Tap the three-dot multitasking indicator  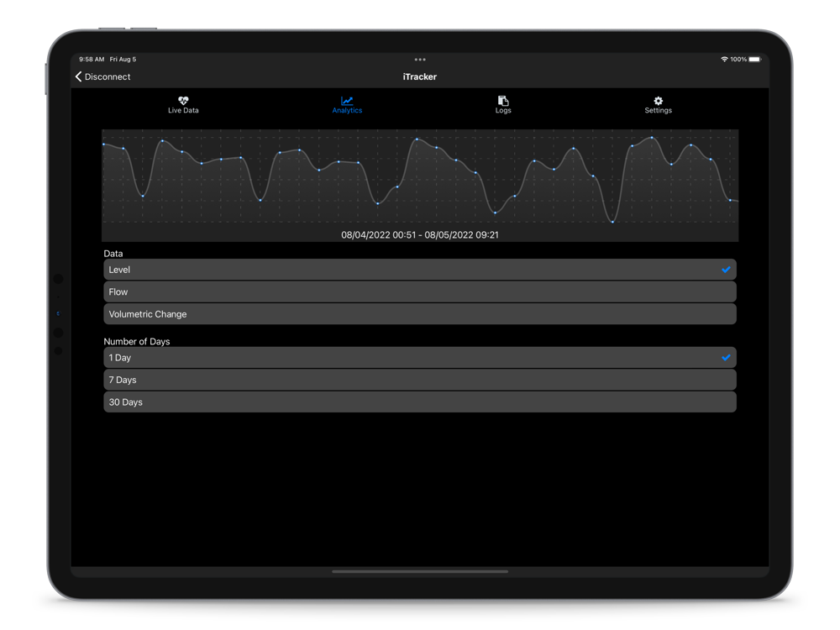pos(420,60)
